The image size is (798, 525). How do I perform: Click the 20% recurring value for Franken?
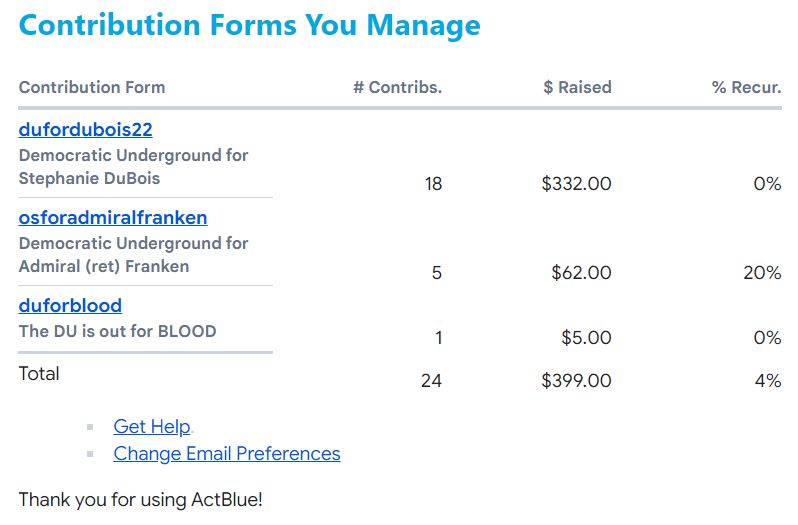click(762, 273)
